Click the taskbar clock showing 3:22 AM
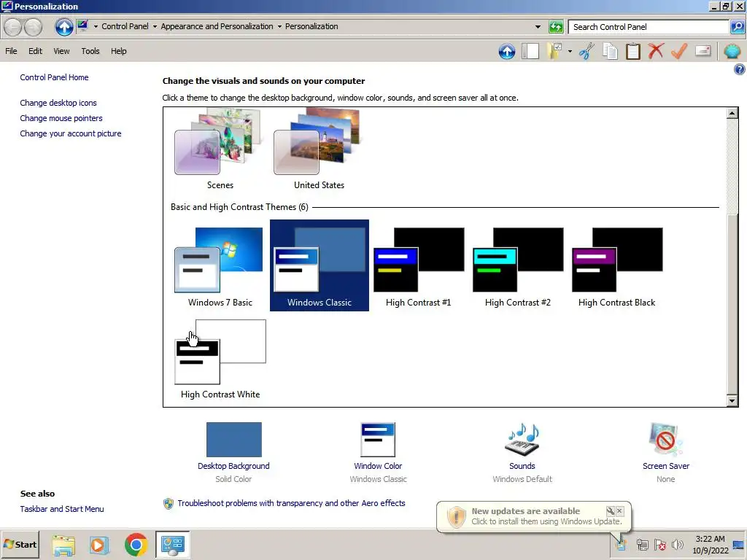This screenshot has width=747, height=560. pyautogui.click(x=710, y=545)
